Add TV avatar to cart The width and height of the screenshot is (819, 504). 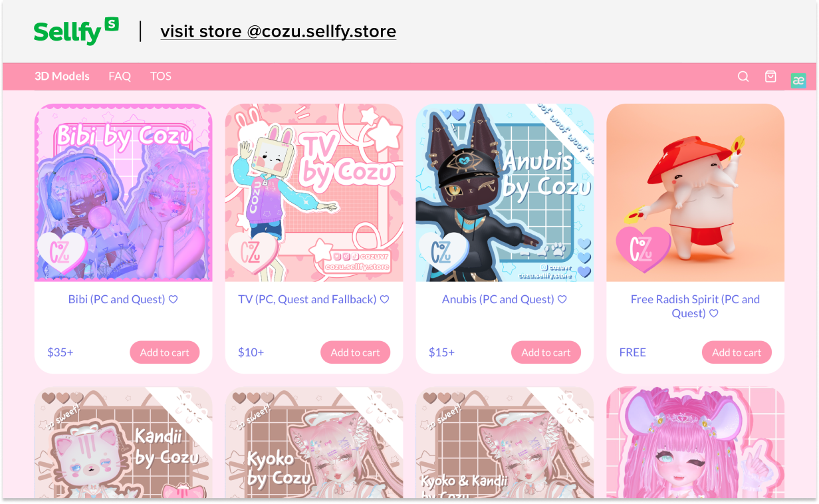coord(355,352)
